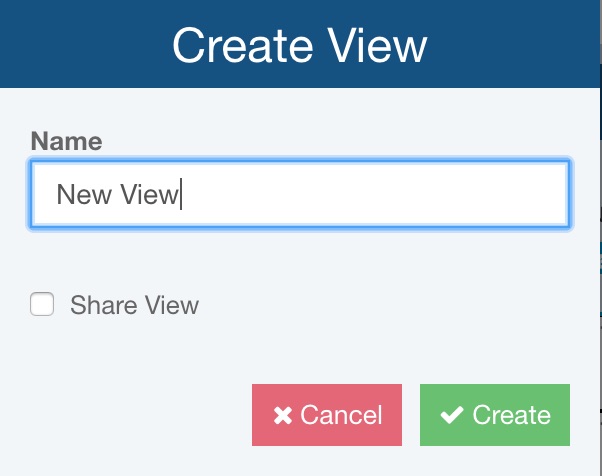Dismiss the dialog using Cancel
Image resolution: width=602 pixels, height=476 pixels.
(327, 415)
